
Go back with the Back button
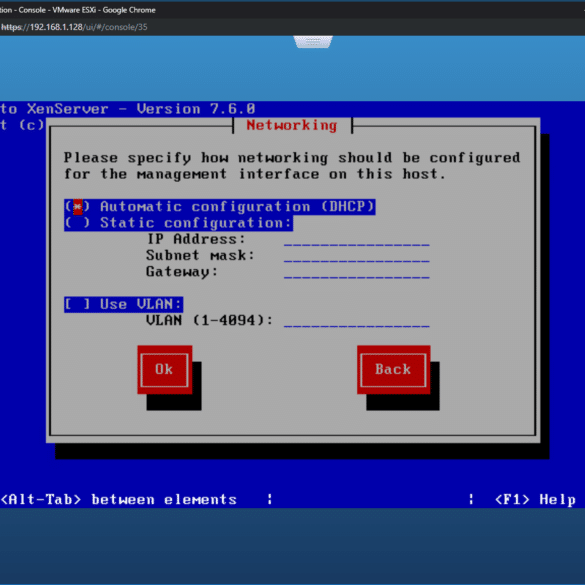(x=394, y=370)
